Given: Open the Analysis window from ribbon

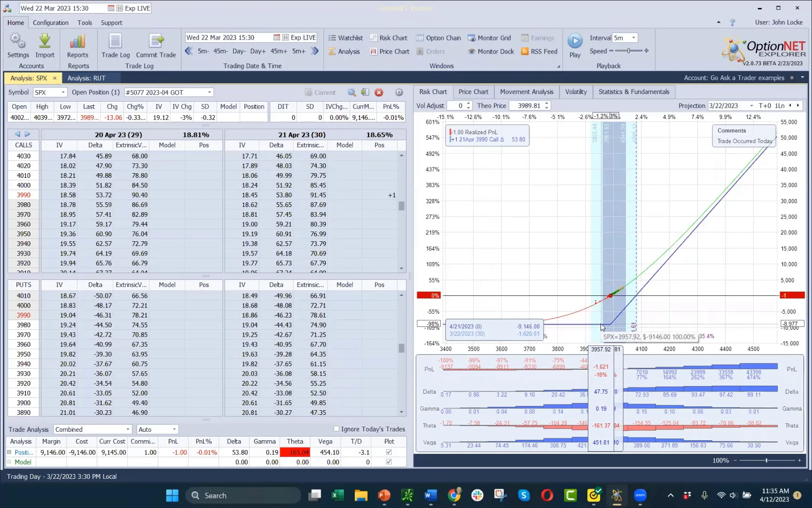Looking at the screenshot, I should click(344, 51).
